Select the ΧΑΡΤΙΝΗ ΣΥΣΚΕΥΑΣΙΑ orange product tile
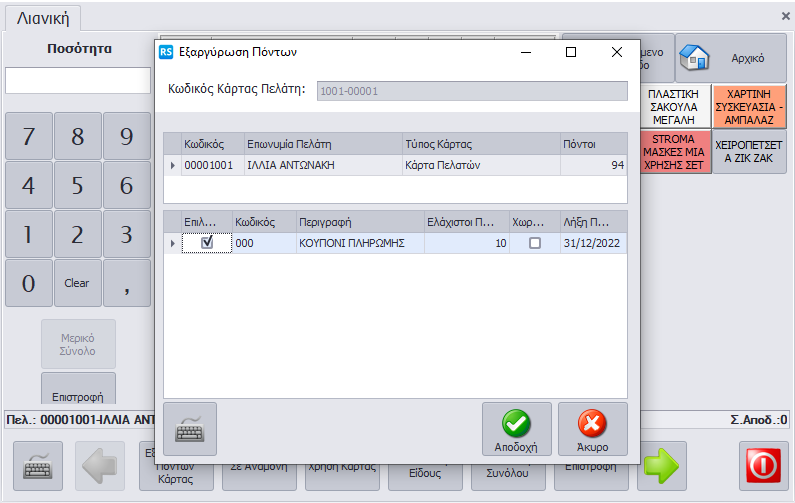 pos(750,106)
